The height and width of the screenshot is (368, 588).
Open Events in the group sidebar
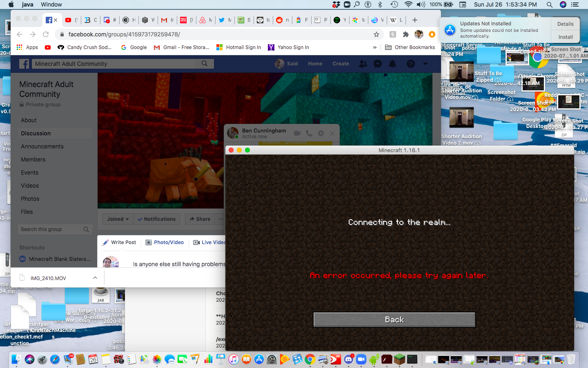pos(29,173)
